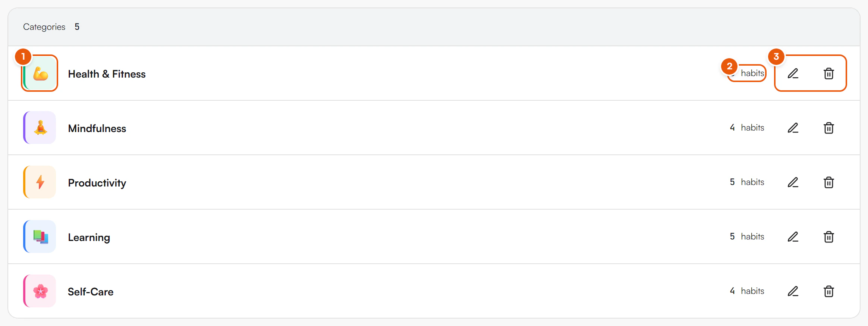This screenshot has width=868, height=326.
Task: Click the meditating person Mindfulness thumbnail
Action: 40,128
